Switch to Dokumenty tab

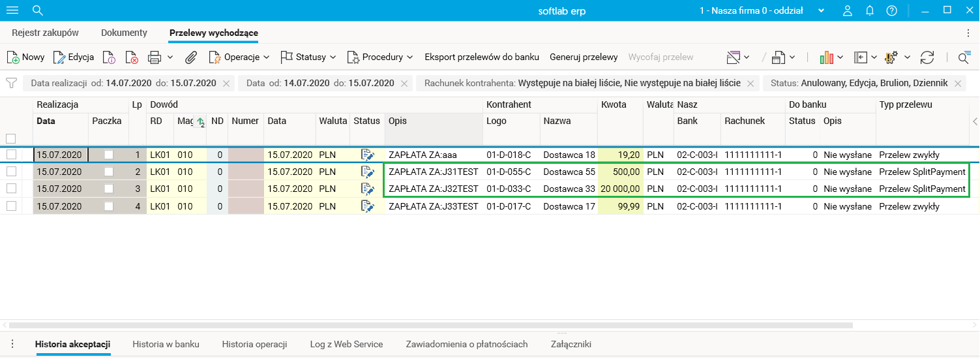(x=124, y=33)
